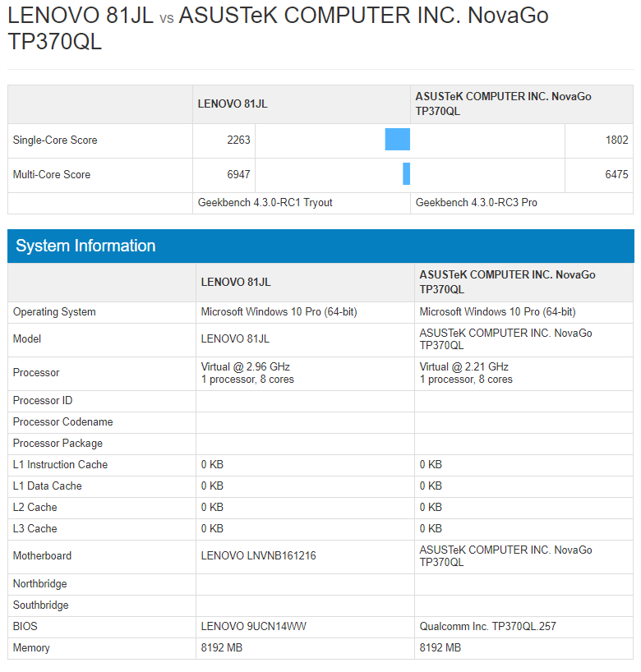Select ASUS's 0 KB L1 Instruction Cache value
This screenshot has height=672, width=641.
431,465
